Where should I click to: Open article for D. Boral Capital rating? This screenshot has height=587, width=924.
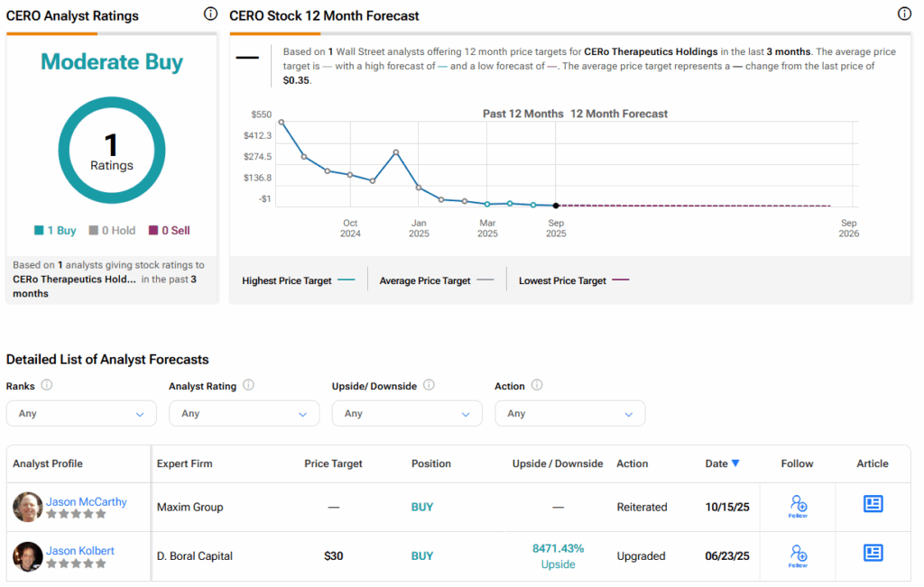pos(873,554)
